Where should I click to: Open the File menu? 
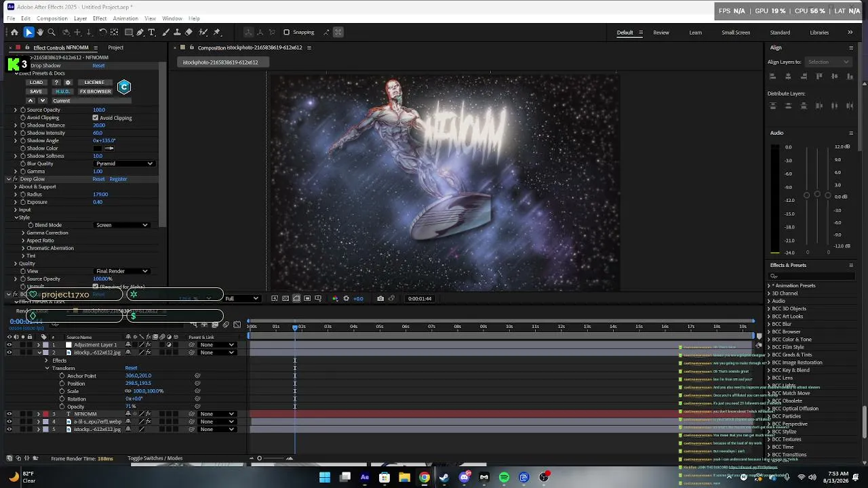tap(11, 18)
